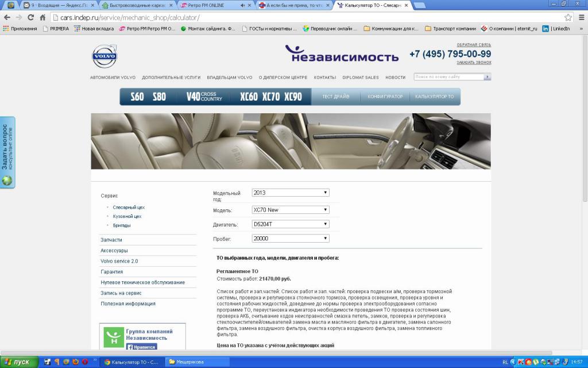This screenshot has width=588, height=368.
Task: Open the Запчасти sidebar link
Action: (111, 240)
